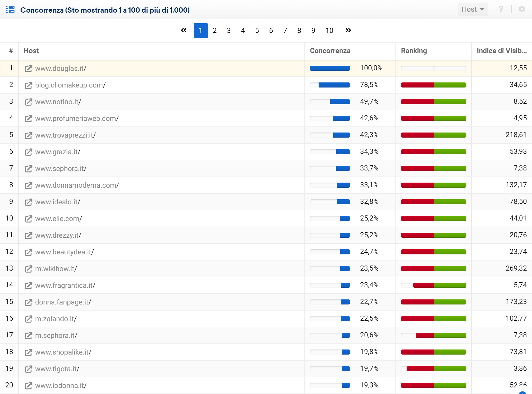Expand the Host dropdown selector
Image resolution: width=532 pixels, height=394 pixels.
pos(473,9)
